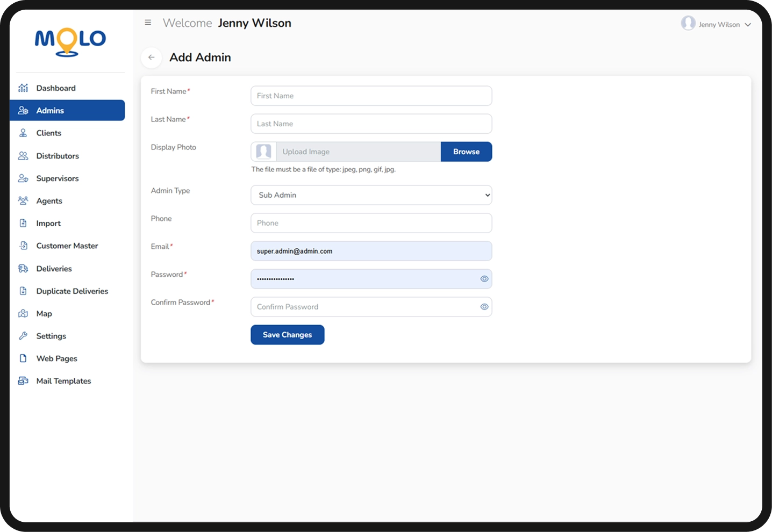The width and height of the screenshot is (772, 532).
Task: Click the Display Photo label
Action: pyautogui.click(x=173, y=147)
